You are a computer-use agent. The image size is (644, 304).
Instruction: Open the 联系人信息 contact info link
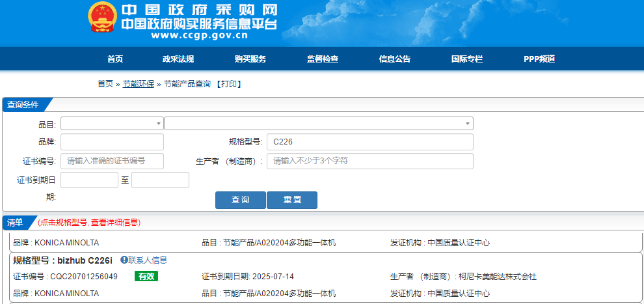point(148,260)
